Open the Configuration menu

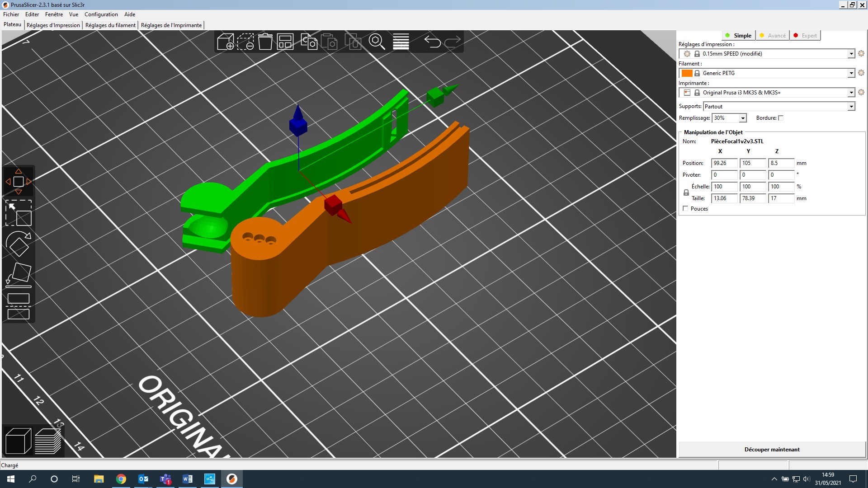click(x=101, y=14)
